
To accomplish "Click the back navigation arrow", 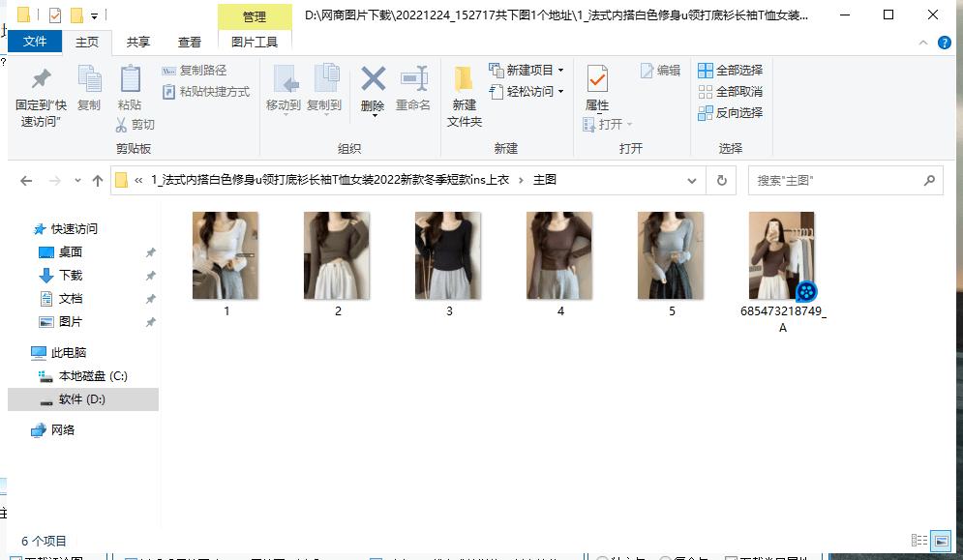I will tap(25, 180).
